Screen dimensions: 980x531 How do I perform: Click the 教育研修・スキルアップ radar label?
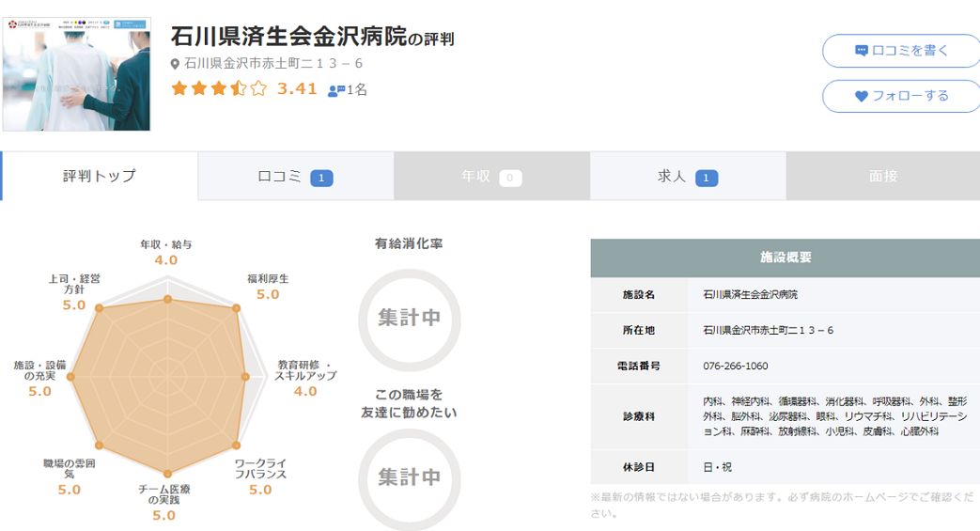point(305,370)
